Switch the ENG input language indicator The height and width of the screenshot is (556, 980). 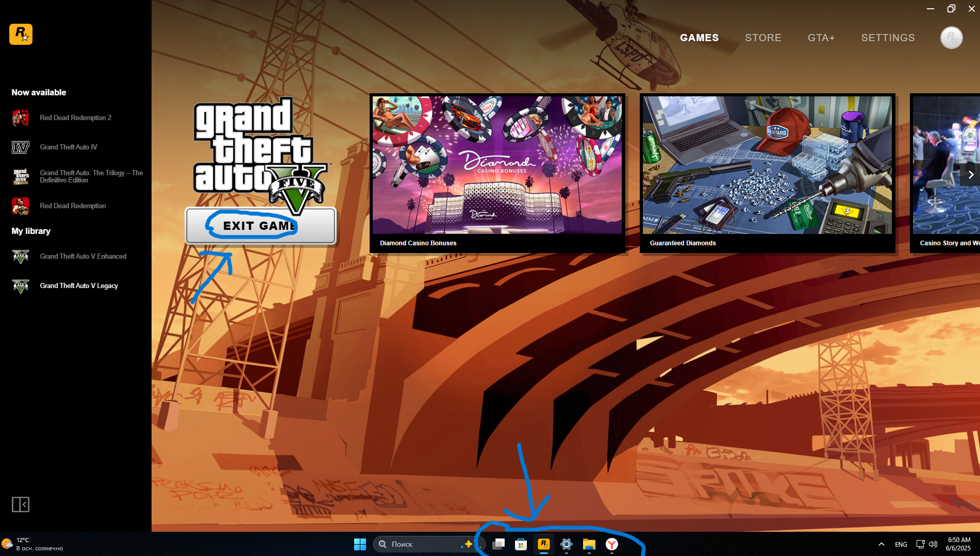pyautogui.click(x=901, y=544)
